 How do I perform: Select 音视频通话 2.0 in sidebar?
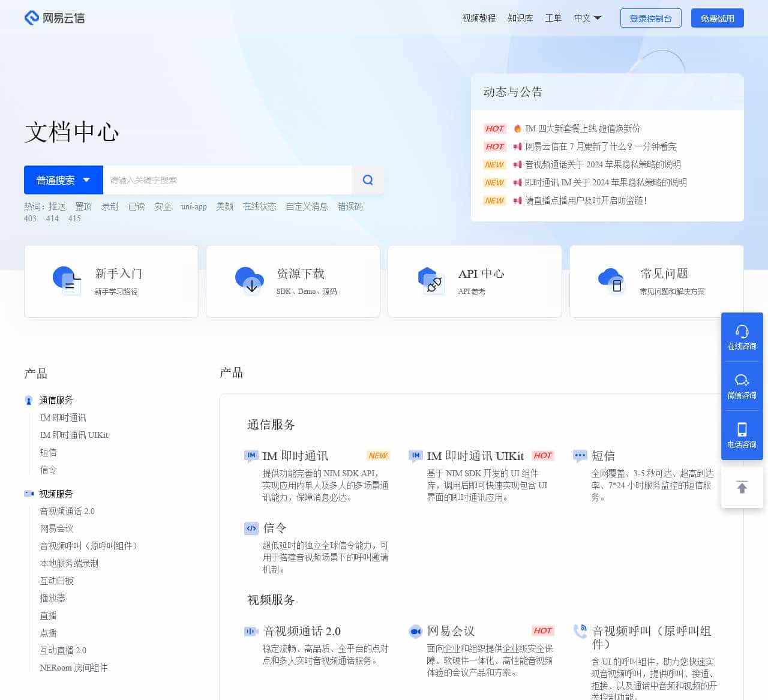[67, 511]
